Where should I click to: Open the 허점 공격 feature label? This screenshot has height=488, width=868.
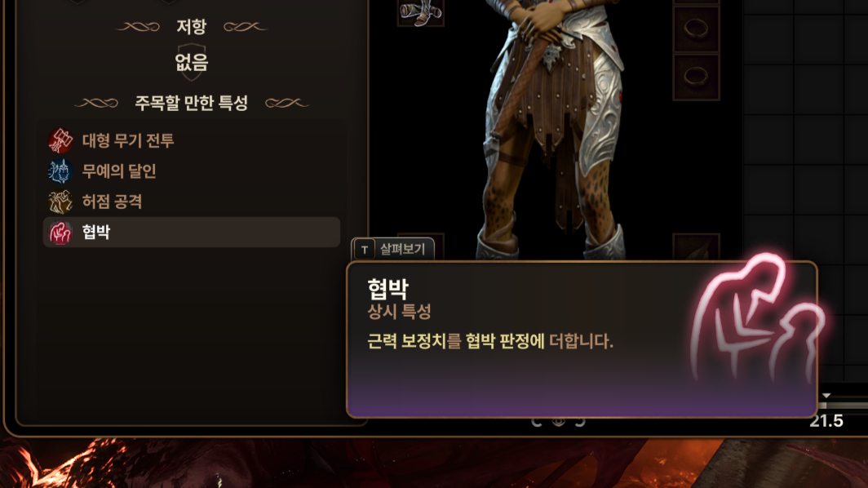pos(112,202)
